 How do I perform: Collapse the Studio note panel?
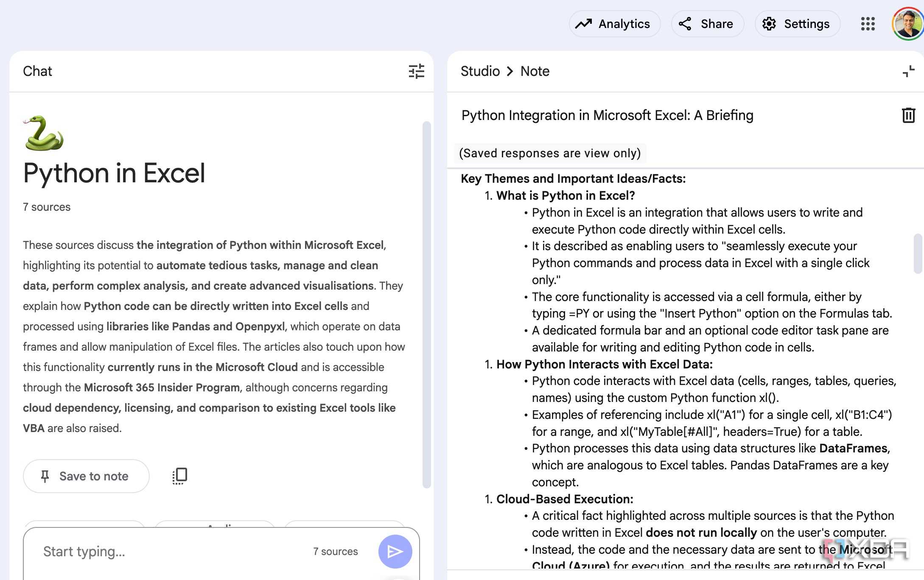coord(908,71)
